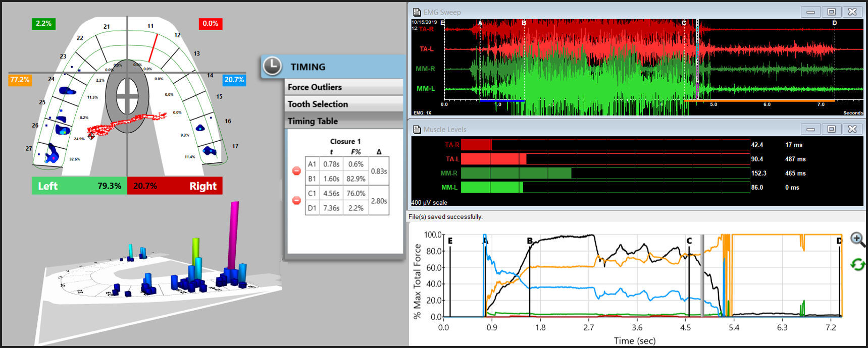Select tooth 27 on the arch
Image resolution: width=868 pixels, height=348 pixels.
(x=29, y=149)
